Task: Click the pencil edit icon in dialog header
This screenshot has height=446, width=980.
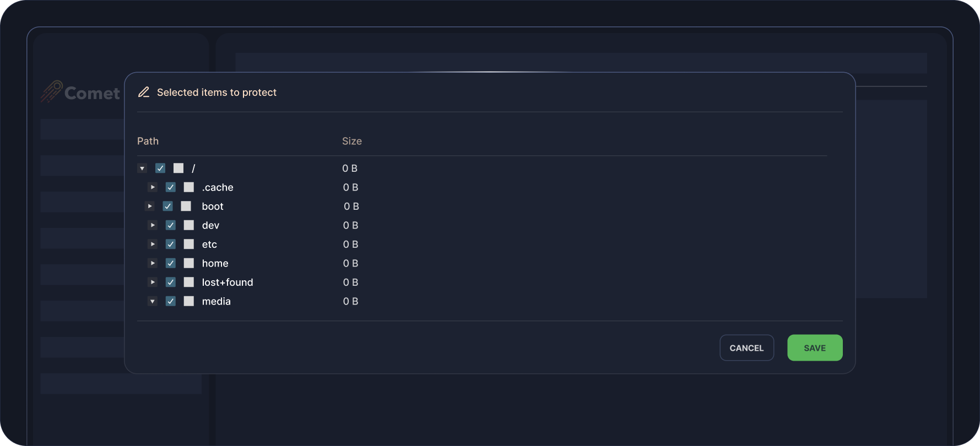Action: tap(144, 93)
